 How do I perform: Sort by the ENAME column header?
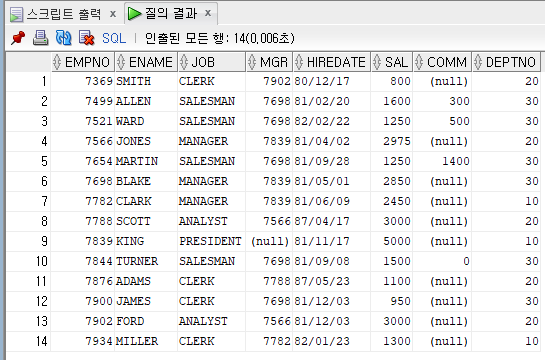pos(146,62)
